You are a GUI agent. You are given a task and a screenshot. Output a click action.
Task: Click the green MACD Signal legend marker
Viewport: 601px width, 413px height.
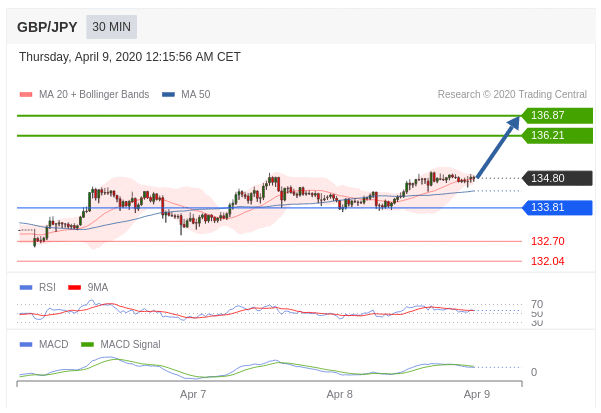(x=88, y=344)
